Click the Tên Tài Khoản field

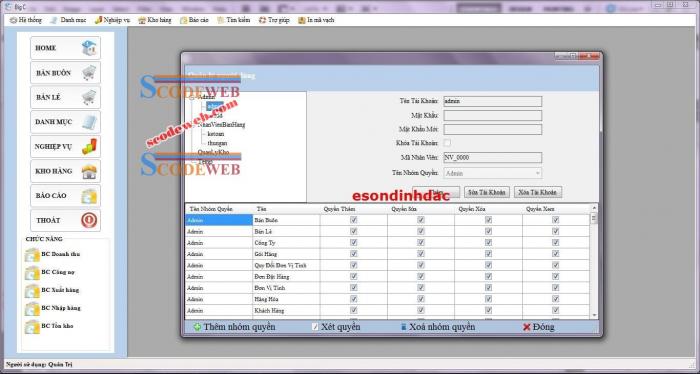492,101
